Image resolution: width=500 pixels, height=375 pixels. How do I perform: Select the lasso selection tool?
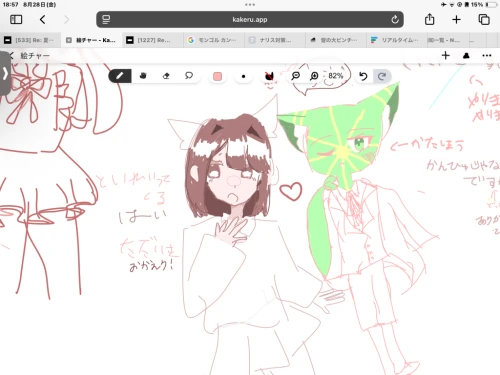tap(189, 76)
